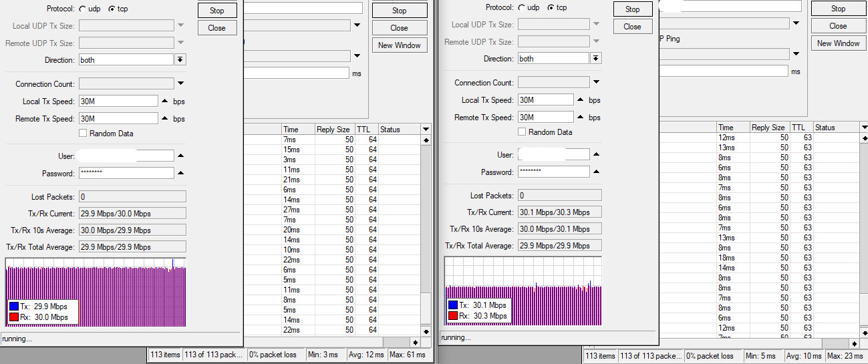Image resolution: width=868 pixels, height=364 pixels.
Task: Expand Connection Count in left-hand bandwidth test
Action: (x=180, y=84)
